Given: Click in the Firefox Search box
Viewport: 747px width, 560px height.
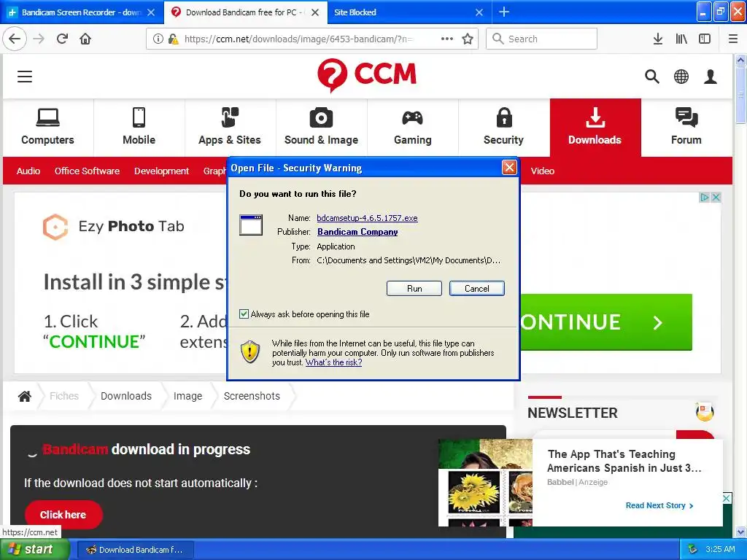Looking at the screenshot, I should click(x=541, y=39).
